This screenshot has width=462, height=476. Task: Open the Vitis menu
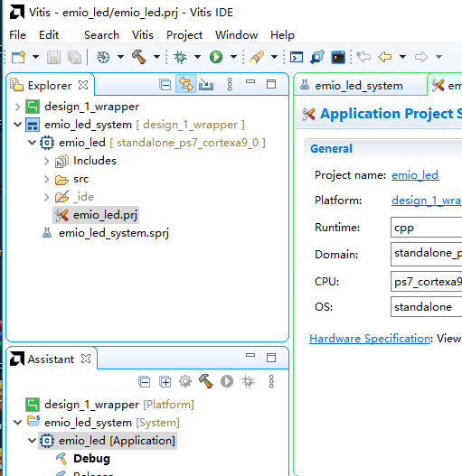point(143,35)
